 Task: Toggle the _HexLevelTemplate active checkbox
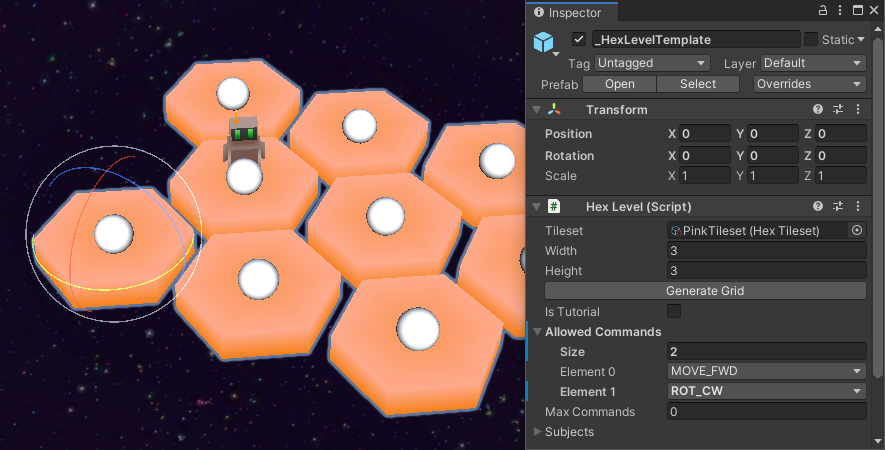[x=579, y=39]
